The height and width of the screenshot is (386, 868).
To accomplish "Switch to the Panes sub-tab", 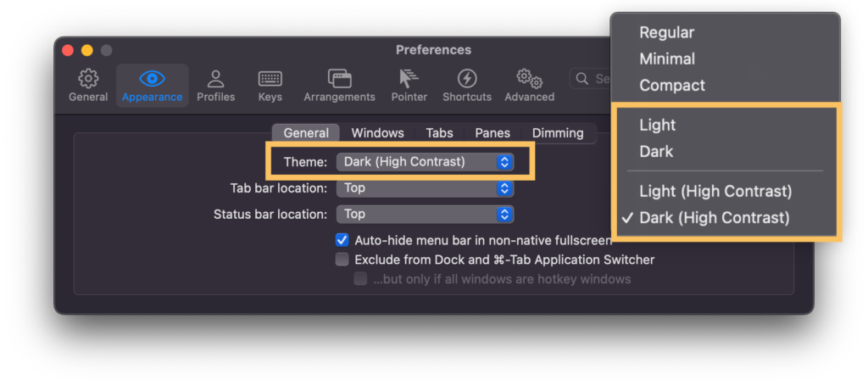I will pyautogui.click(x=492, y=133).
